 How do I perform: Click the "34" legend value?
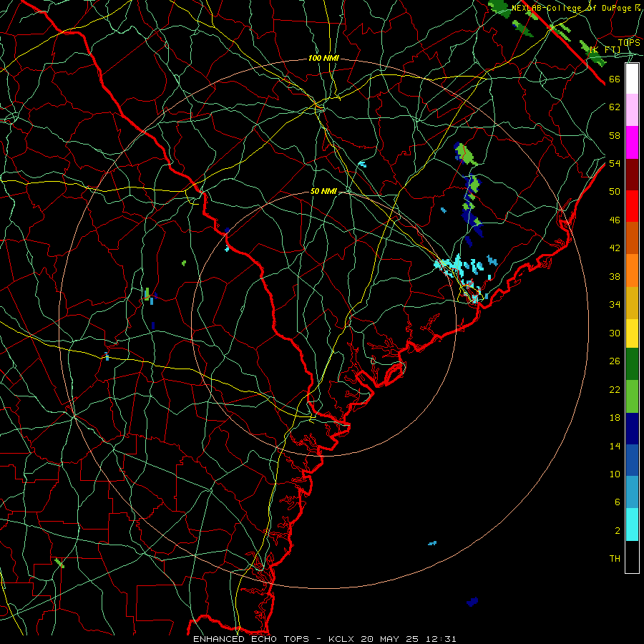(x=615, y=304)
